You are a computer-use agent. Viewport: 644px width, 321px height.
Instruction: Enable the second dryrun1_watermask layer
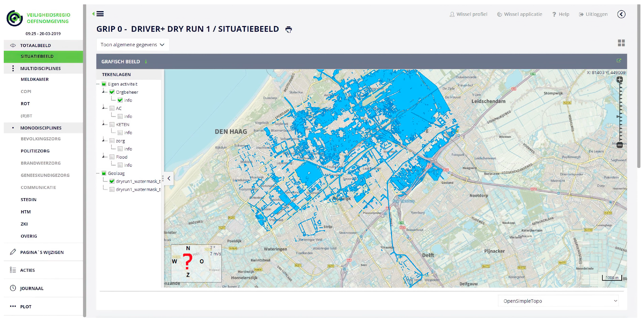[112, 190]
